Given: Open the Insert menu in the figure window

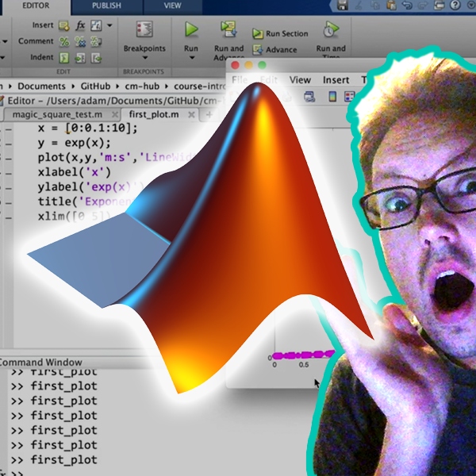Looking at the screenshot, I should pyautogui.click(x=336, y=80).
